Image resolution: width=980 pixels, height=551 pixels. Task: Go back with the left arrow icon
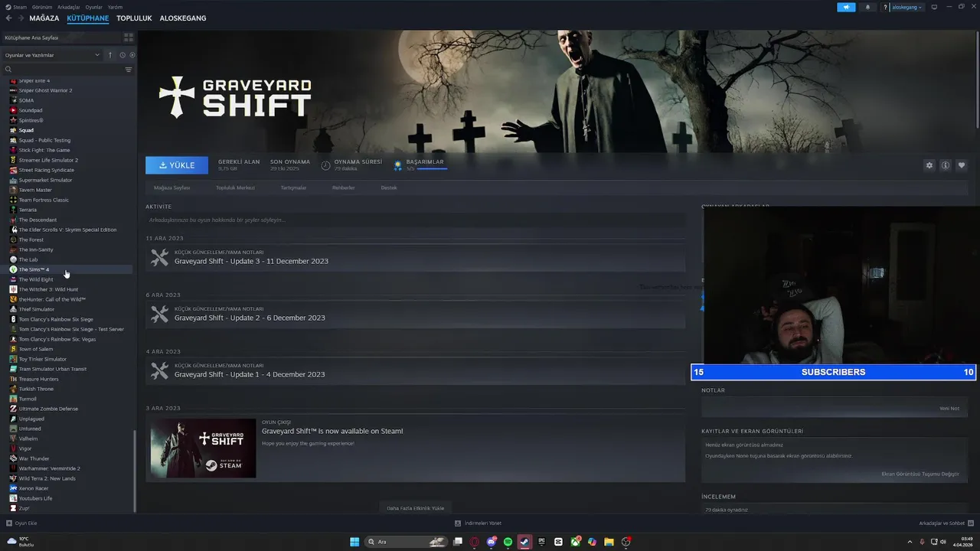coord(8,18)
